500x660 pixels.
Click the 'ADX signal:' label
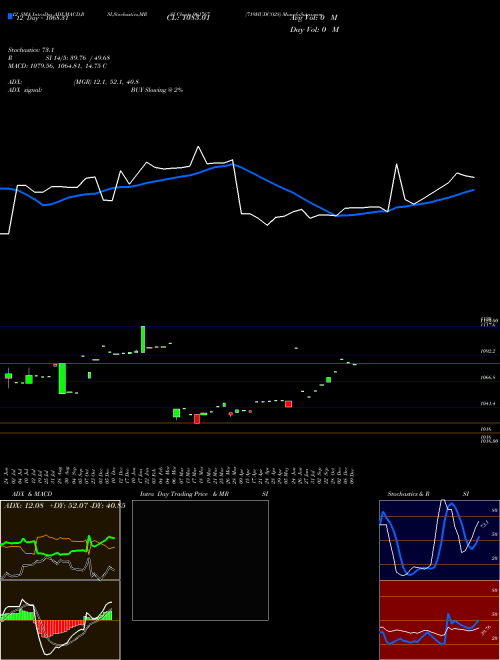pos(25,90)
